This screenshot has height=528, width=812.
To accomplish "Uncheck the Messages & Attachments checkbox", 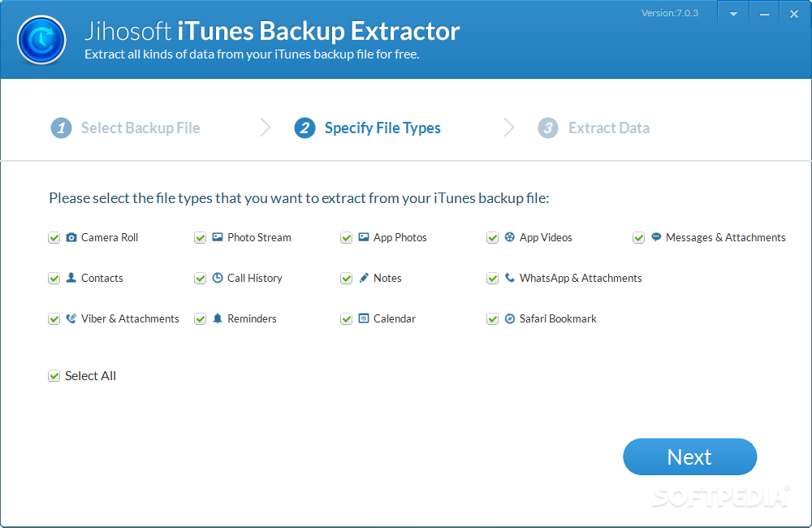I will point(638,238).
